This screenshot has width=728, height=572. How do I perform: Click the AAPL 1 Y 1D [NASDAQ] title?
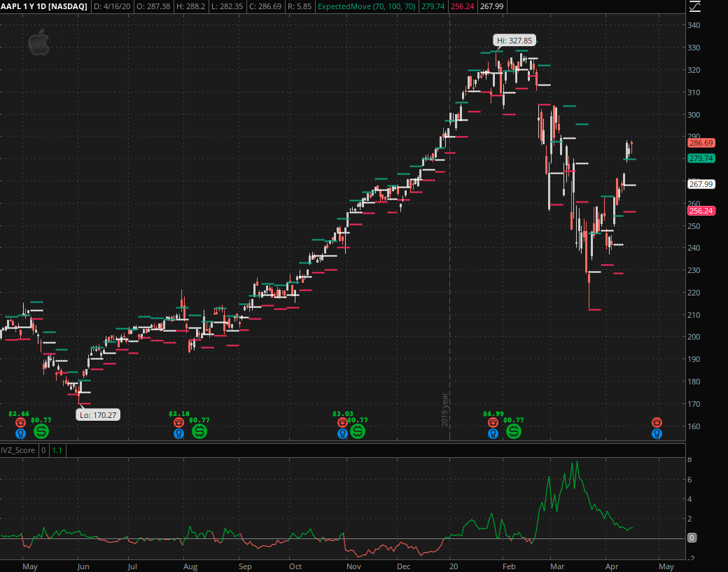[44, 6]
